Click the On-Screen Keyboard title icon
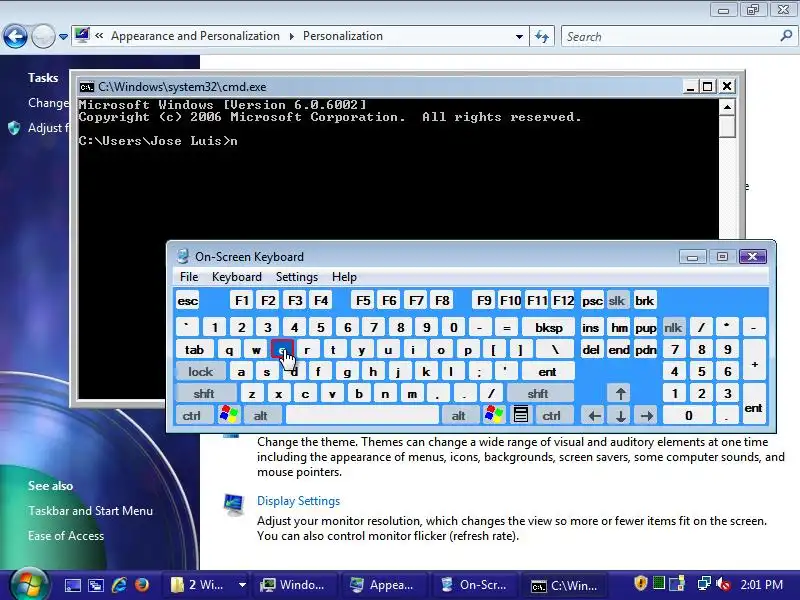 pos(183,256)
